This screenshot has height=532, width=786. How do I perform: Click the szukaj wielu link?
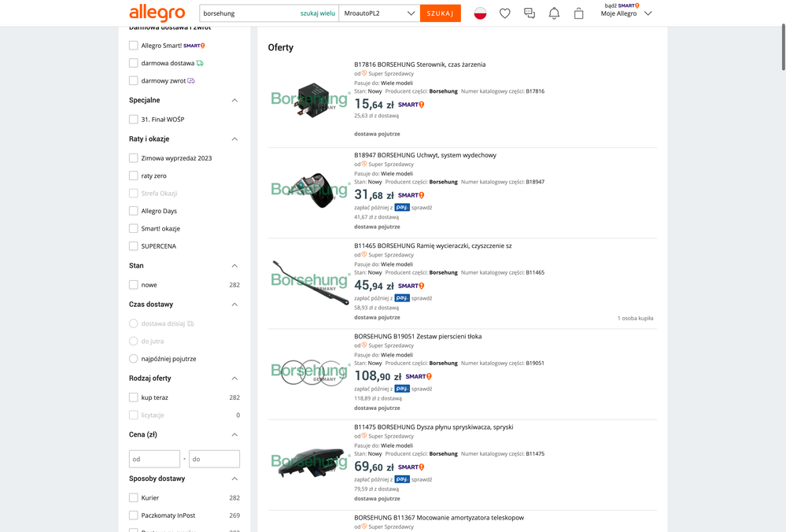[318, 13]
